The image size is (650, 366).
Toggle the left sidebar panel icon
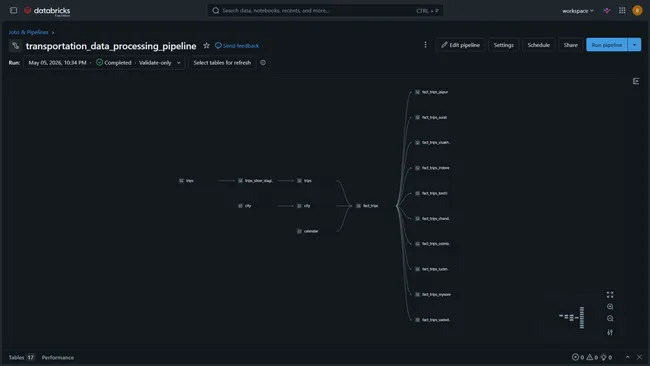tap(14, 10)
